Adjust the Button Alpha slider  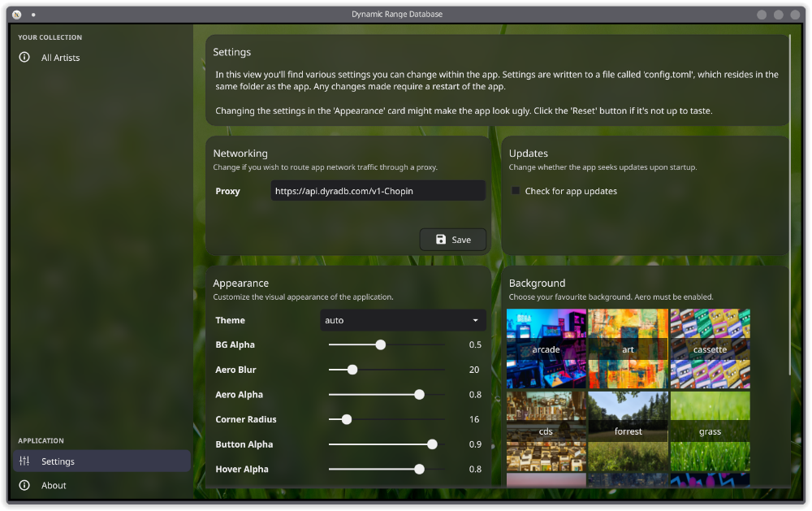point(387,444)
